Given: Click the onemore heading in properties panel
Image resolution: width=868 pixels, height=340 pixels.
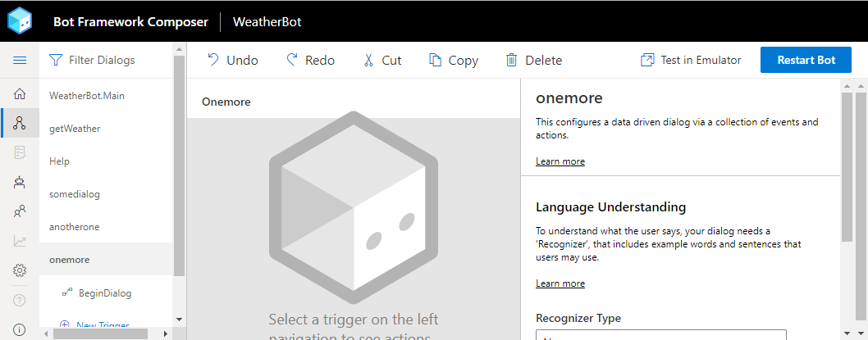Looking at the screenshot, I should (x=569, y=98).
